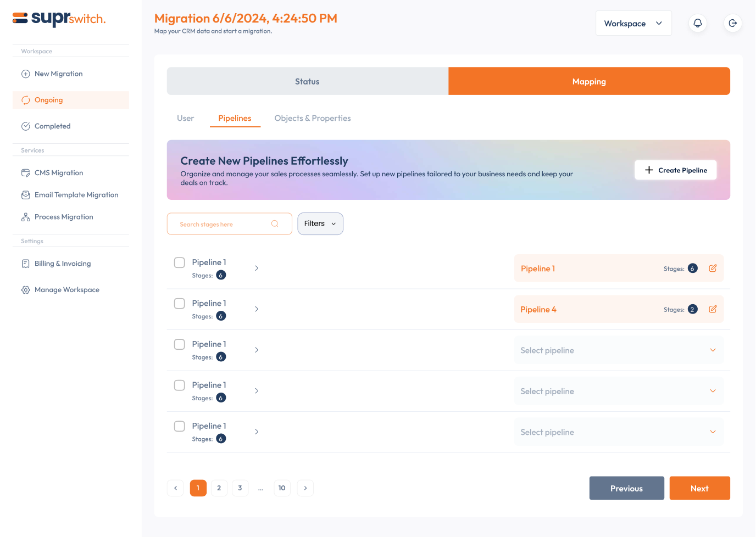
Task: Click the search magnifier icon
Action: [275, 224]
